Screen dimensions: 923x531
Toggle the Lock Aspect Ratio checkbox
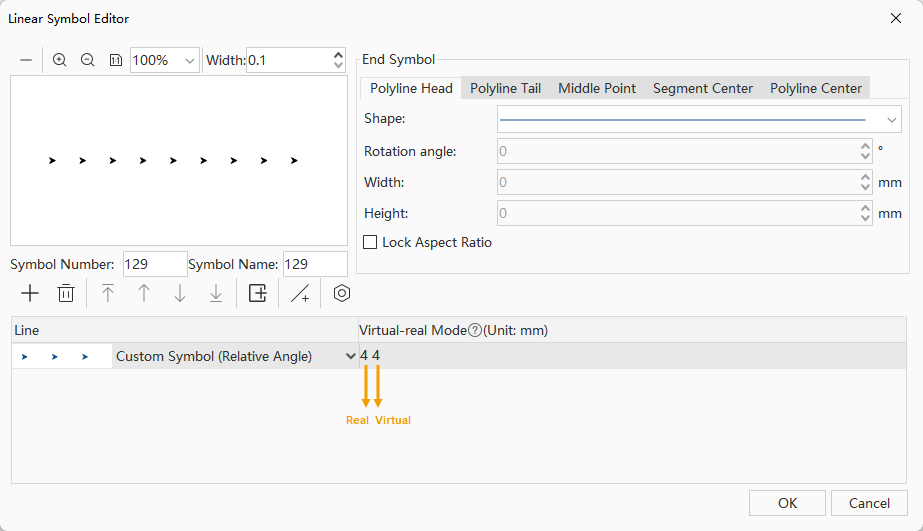pyautogui.click(x=370, y=242)
